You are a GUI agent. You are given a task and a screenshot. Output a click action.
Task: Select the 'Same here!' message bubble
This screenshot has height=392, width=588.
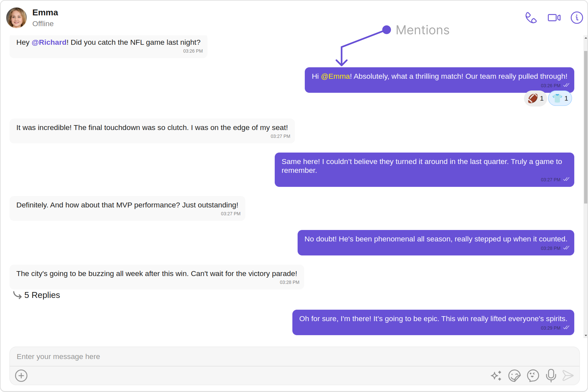click(x=424, y=170)
